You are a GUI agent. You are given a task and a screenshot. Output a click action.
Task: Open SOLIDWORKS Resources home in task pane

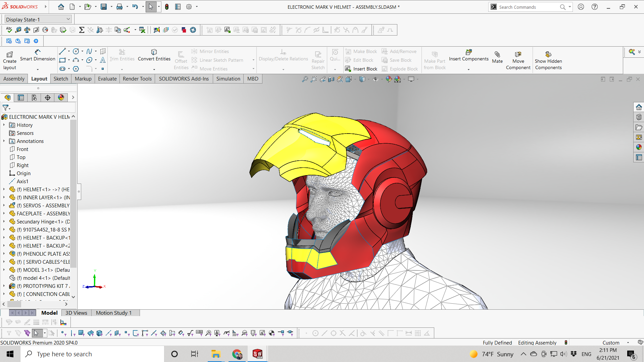coord(639,107)
